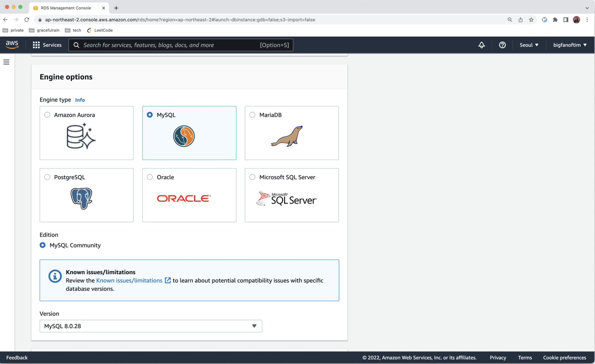Switch to RDS Management Console tab
This screenshot has width=595, height=364.
[66, 8]
